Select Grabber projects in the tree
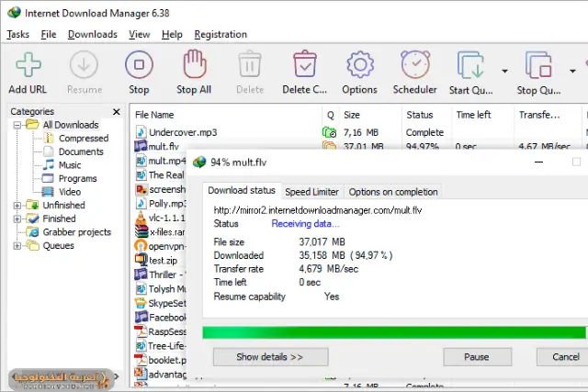 tap(77, 232)
